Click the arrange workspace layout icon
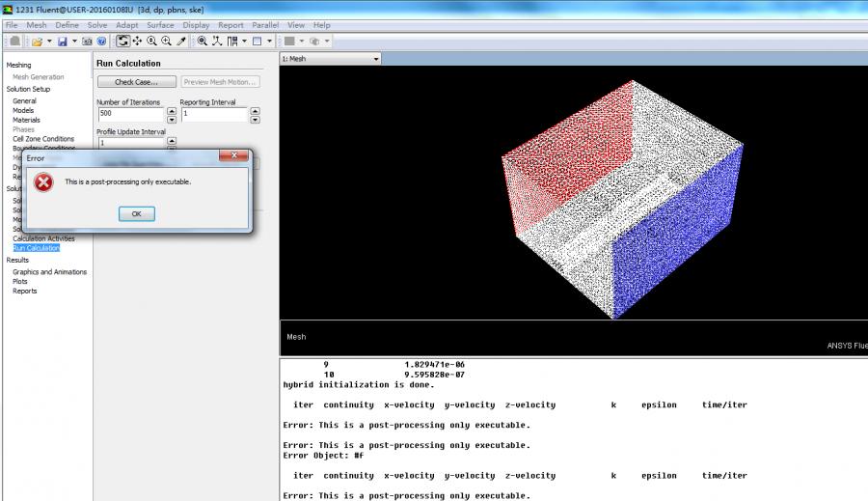 [231, 41]
